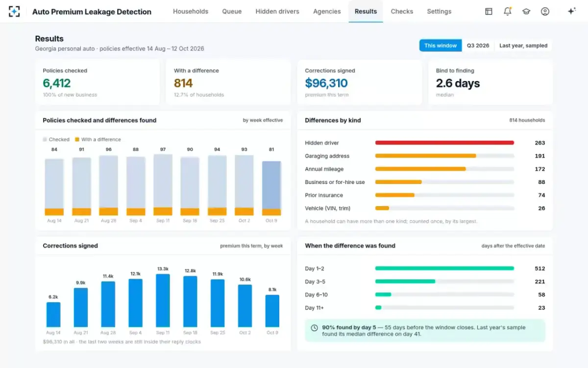The height and width of the screenshot is (368, 588).
Task: Click the Day 11+ green bar
Action: [378, 308]
